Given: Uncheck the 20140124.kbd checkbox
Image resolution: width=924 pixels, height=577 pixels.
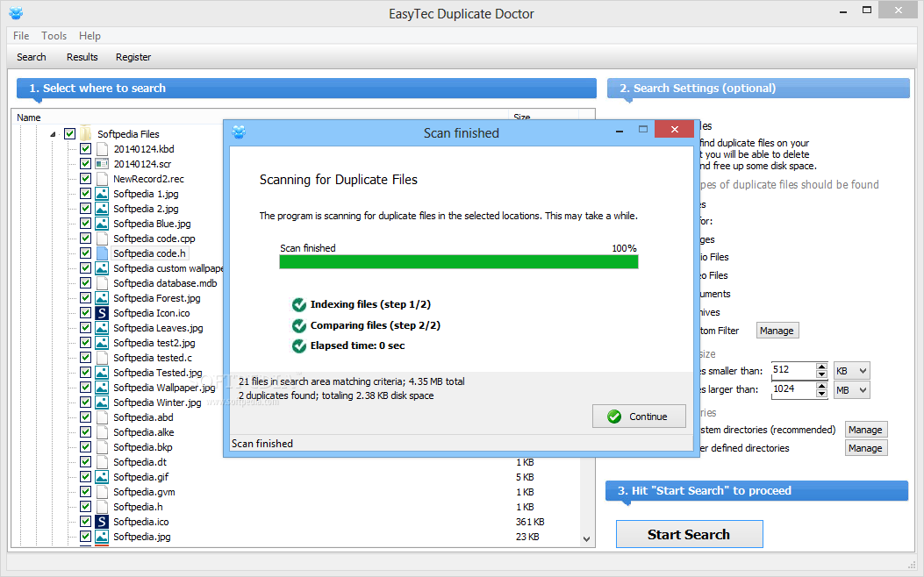Looking at the screenshot, I should 85,149.
